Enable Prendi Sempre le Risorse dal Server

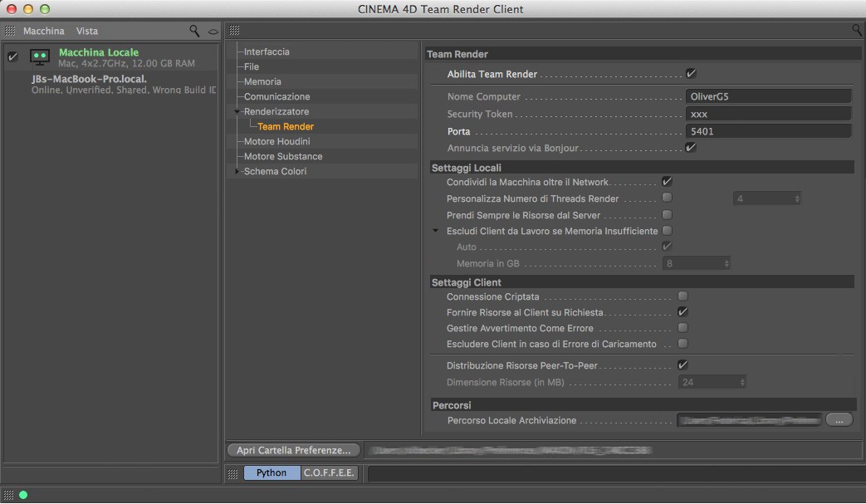point(668,214)
